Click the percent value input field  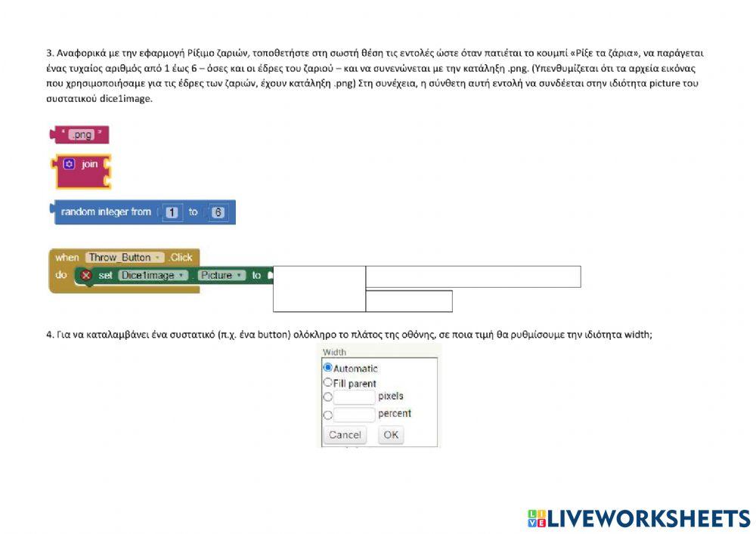pos(355,415)
